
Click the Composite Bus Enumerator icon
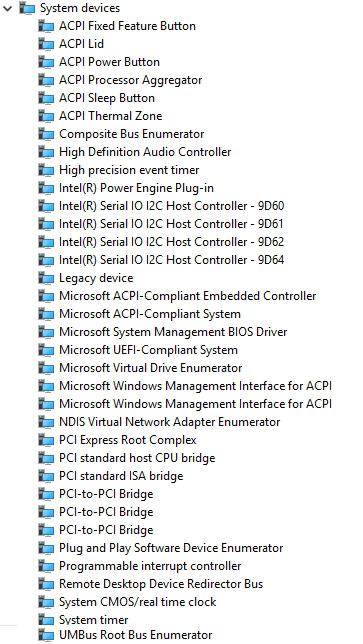pyautogui.click(x=46, y=134)
